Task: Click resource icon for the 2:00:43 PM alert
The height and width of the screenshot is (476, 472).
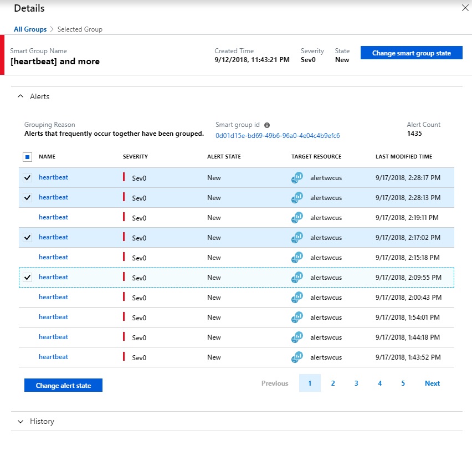Action: pyautogui.click(x=297, y=297)
